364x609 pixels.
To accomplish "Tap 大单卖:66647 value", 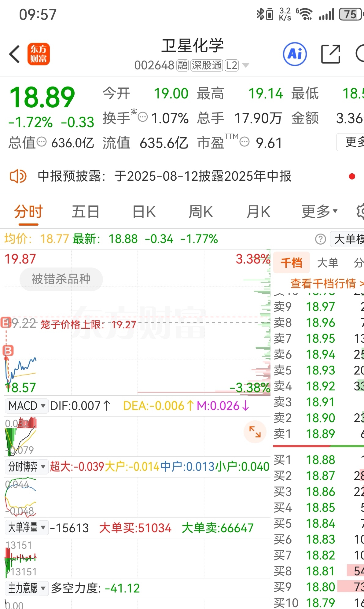I will pos(218,528).
